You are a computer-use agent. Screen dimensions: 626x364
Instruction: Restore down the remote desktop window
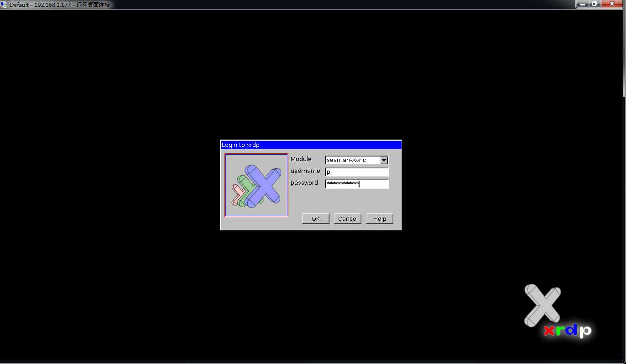(594, 4)
